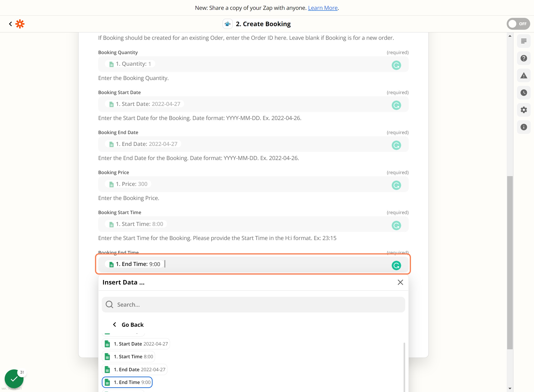Click the page vertical scrollbar thumb
The width and height of the screenshot is (534, 392).
point(510,263)
